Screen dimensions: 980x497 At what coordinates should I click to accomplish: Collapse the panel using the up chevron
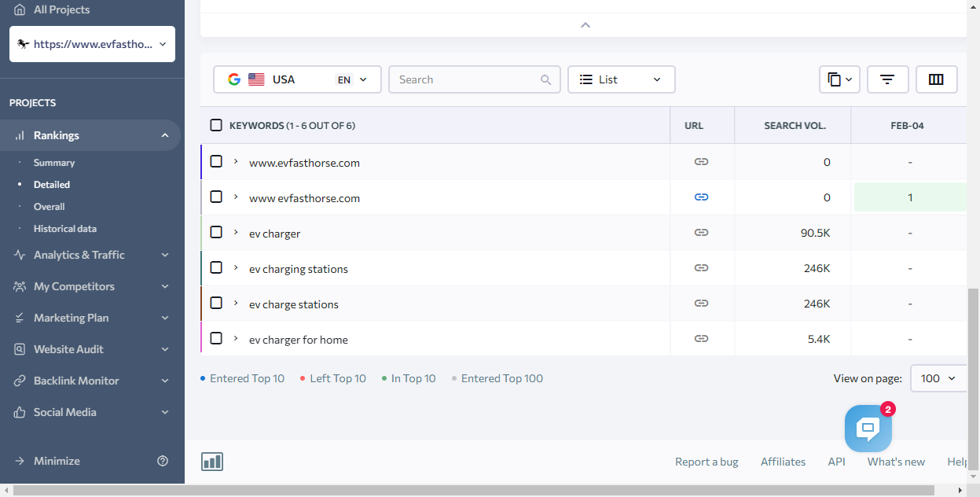tap(585, 24)
